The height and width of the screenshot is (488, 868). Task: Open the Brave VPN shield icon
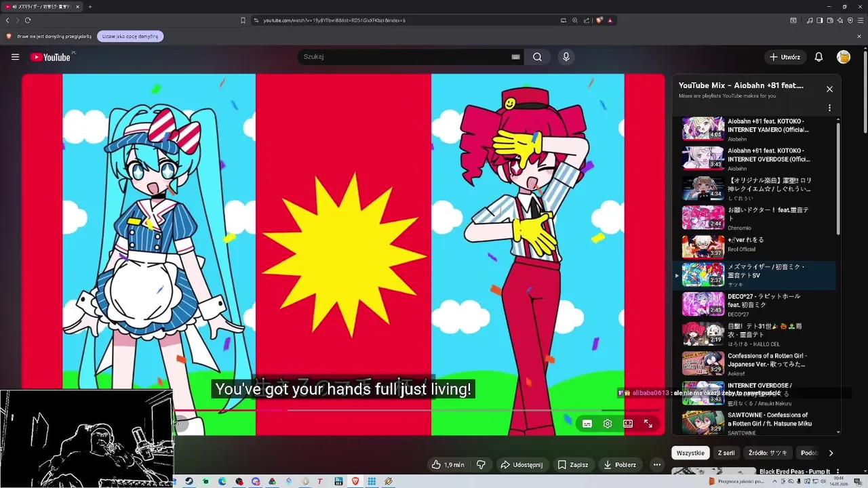tap(850, 20)
